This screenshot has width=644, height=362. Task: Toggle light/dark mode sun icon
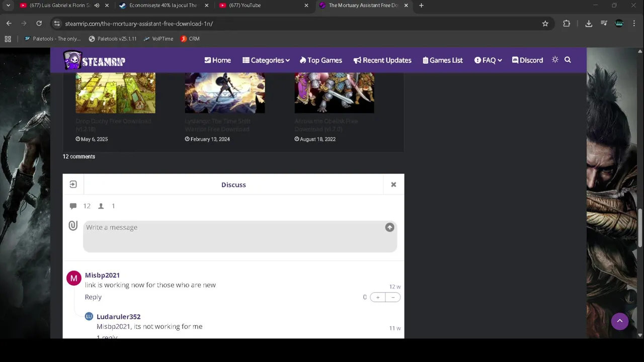coord(555,60)
